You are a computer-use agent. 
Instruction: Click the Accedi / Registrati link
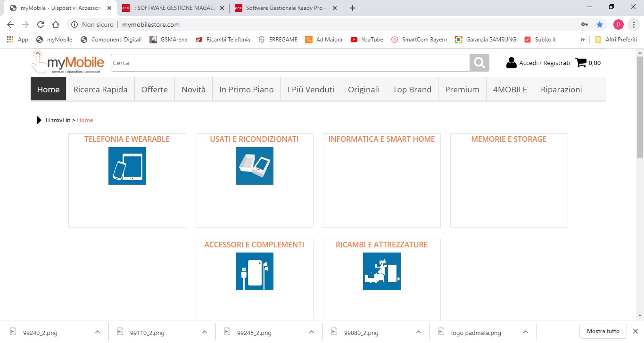pyautogui.click(x=545, y=63)
